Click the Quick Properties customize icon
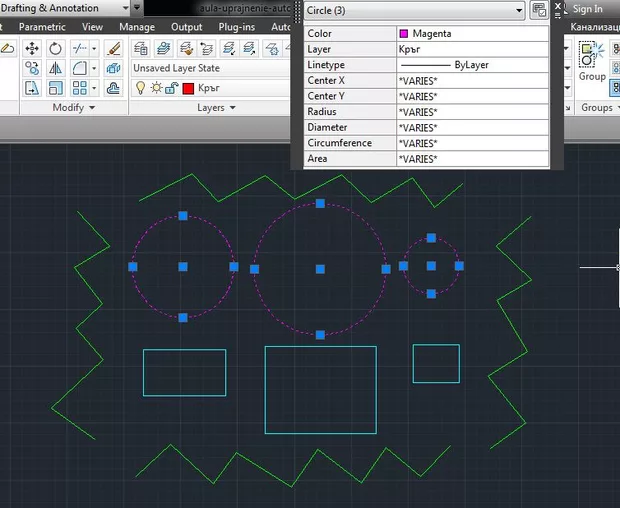Image resolution: width=620 pixels, height=508 pixels. pos(539,10)
